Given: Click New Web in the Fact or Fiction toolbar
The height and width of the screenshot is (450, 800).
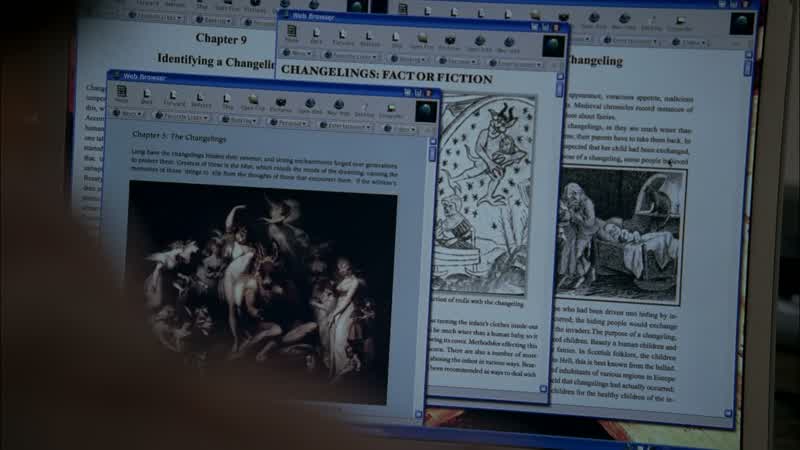Looking at the screenshot, I should click(x=508, y=44).
